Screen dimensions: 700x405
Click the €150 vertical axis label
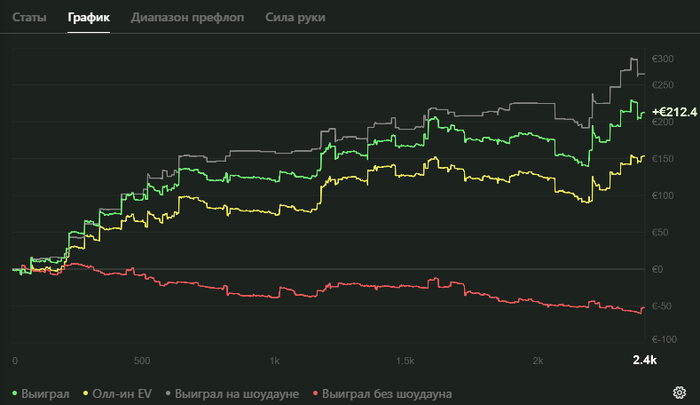pos(661,160)
